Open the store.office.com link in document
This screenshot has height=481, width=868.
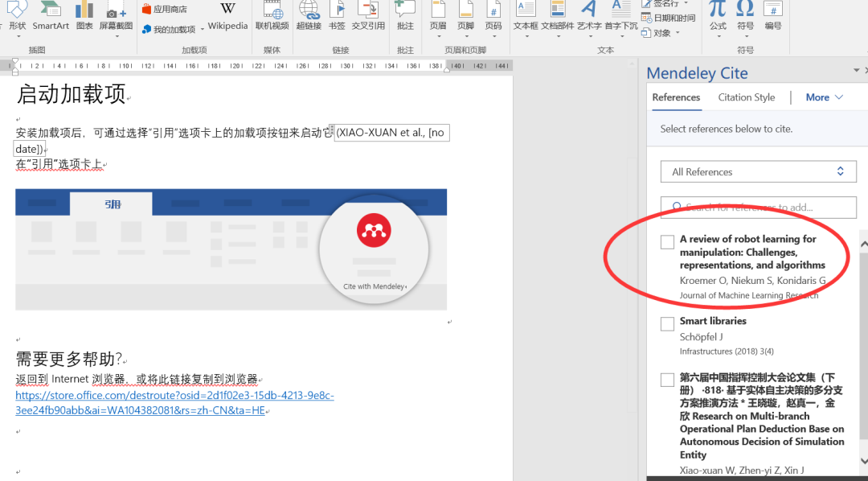(174, 404)
